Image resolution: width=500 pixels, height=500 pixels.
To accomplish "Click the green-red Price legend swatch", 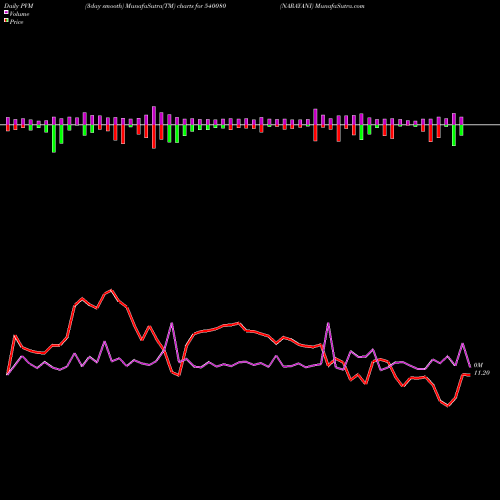I will click(x=6, y=21).
